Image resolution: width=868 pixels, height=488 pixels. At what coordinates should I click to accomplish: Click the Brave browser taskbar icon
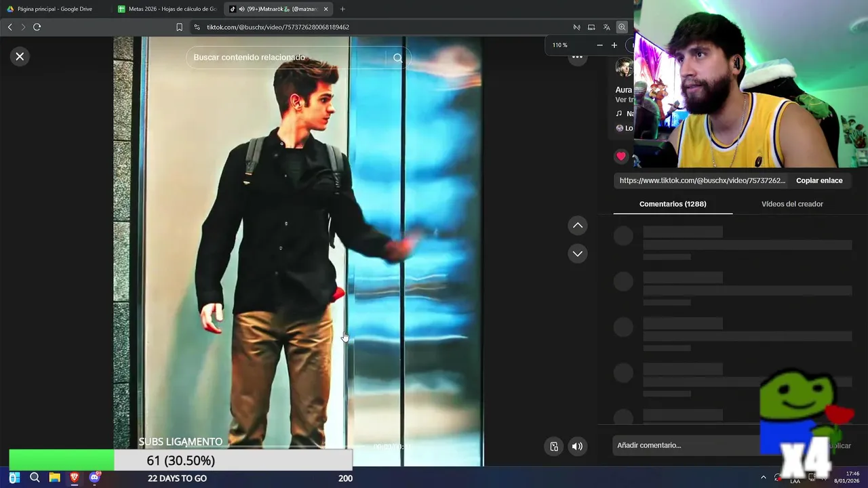pyautogui.click(x=75, y=478)
